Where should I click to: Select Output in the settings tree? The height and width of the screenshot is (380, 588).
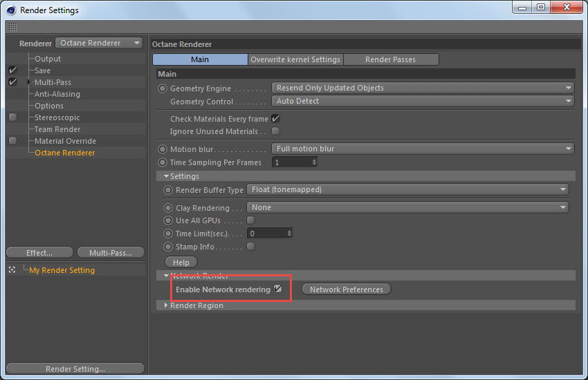(x=48, y=59)
